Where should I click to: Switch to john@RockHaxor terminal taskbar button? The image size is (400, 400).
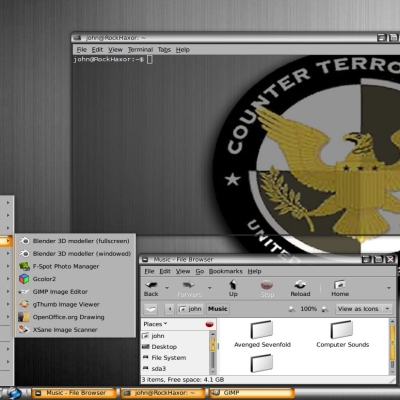pos(163,393)
